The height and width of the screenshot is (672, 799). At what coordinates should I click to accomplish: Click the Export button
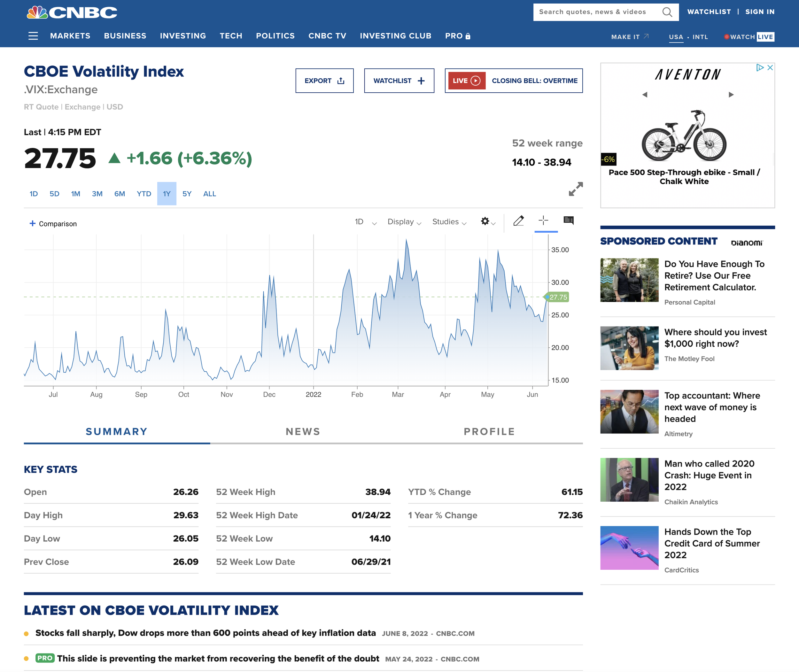(x=324, y=81)
